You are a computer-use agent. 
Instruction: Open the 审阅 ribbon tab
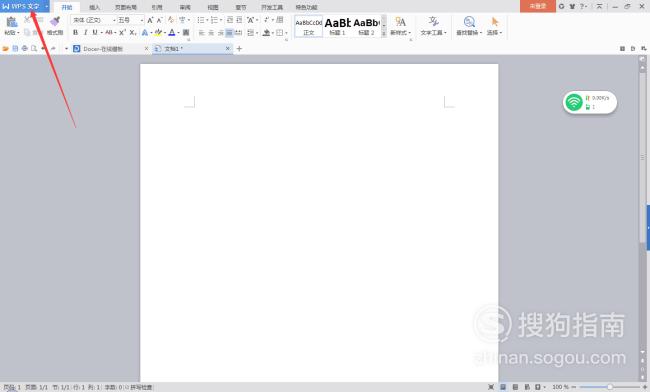185,7
